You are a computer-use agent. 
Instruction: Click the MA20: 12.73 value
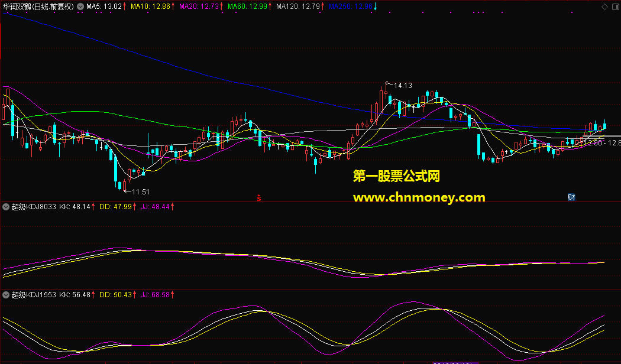(x=199, y=6)
